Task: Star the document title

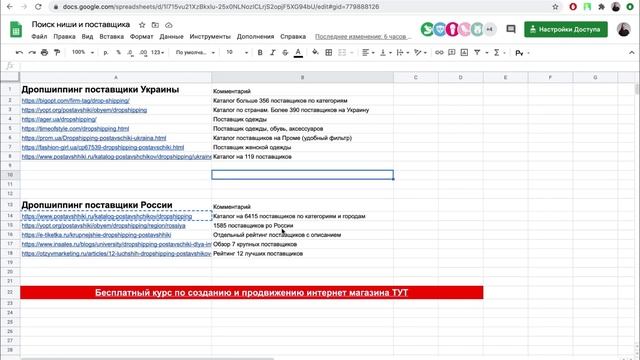Action: pyautogui.click(x=142, y=25)
